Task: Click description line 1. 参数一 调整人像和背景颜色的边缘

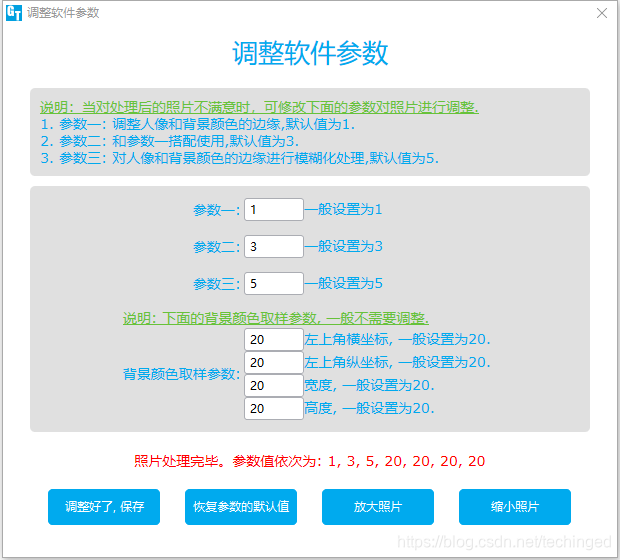Action: 198,124
